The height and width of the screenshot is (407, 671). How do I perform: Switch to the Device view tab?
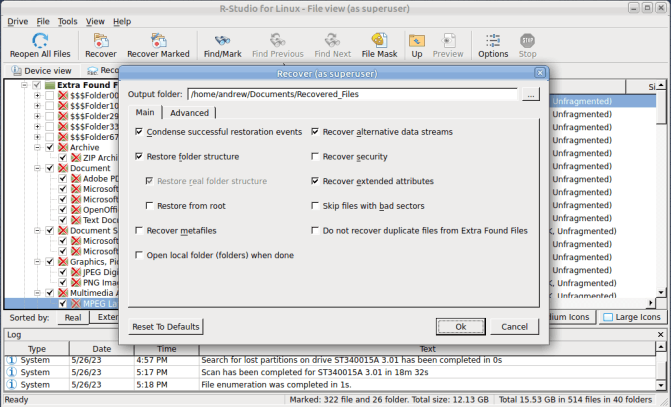[42, 71]
